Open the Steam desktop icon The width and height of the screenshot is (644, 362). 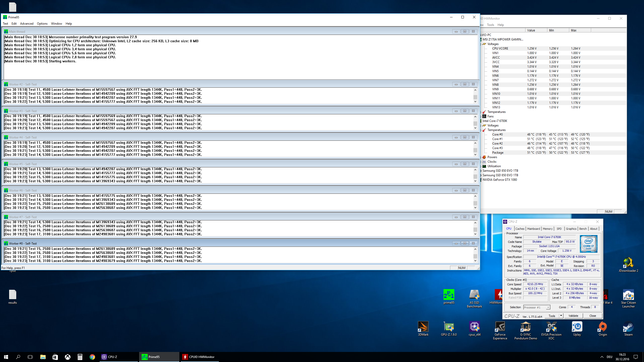coord(628,327)
